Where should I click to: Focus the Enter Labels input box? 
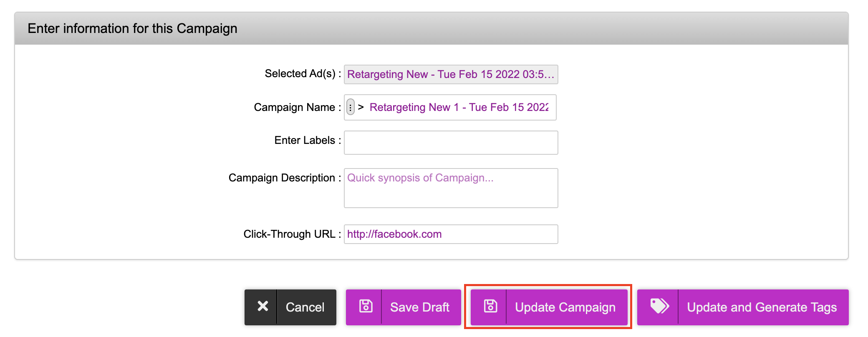[451, 143]
